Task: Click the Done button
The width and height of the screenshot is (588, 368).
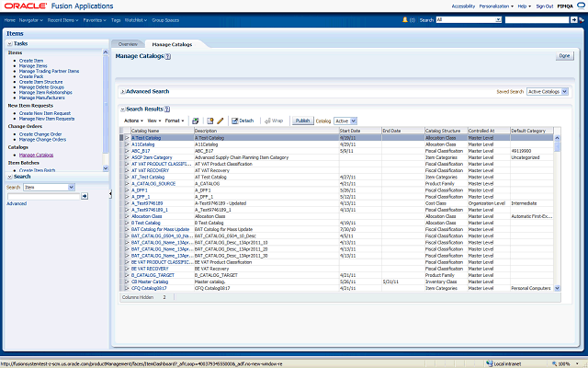Action: coord(564,56)
